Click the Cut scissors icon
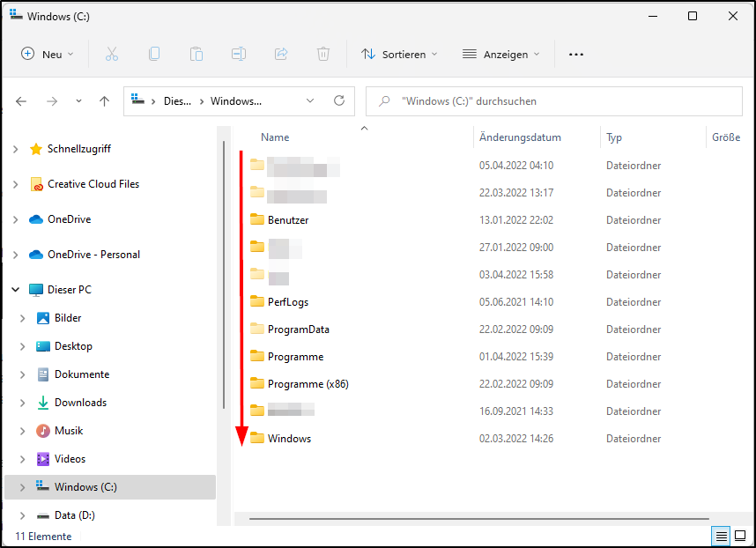Screen dimensions: 756x548 click(112, 54)
